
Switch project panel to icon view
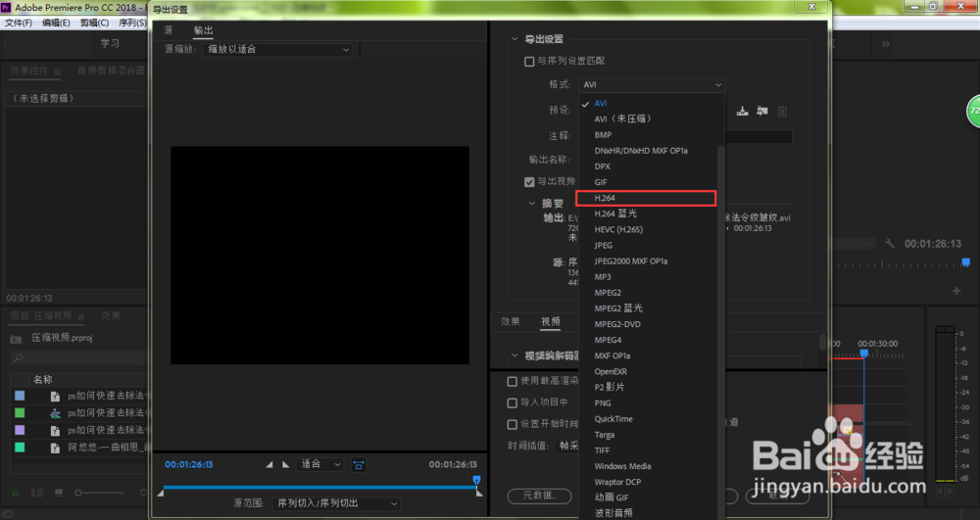[x=58, y=493]
